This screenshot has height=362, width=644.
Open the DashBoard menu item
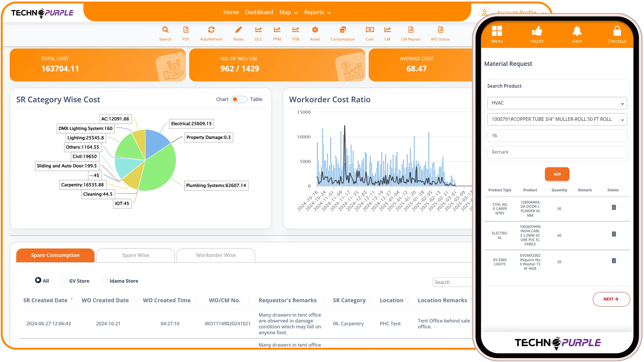click(x=259, y=12)
